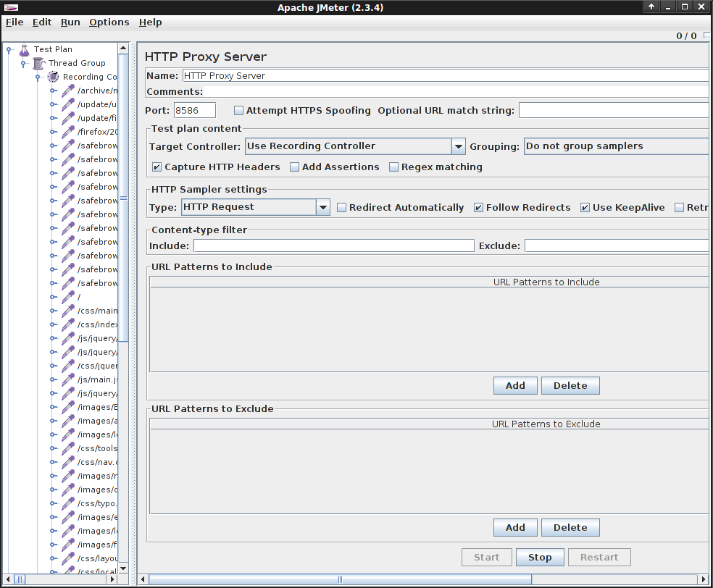This screenshot has height=588, width=713.
Task: Click the pipette icon beside /images/r
Action: coord(68,476)
